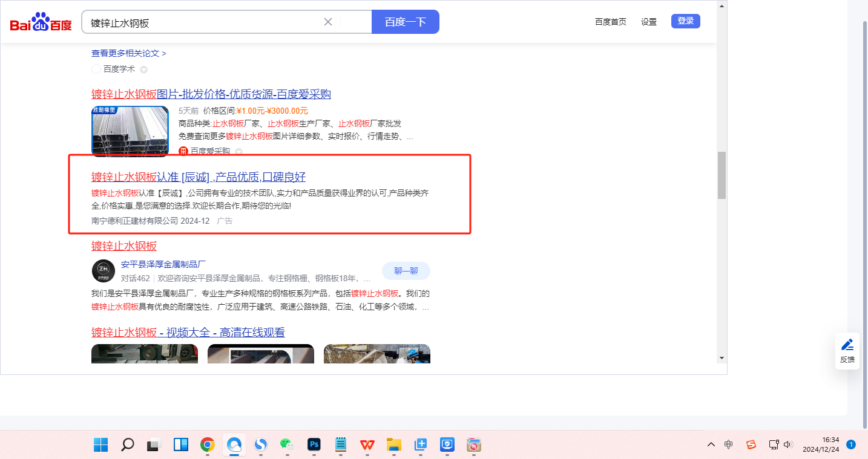
Task: Click the 百度爱采购 red source icon
Action: (x=183, y=151)
